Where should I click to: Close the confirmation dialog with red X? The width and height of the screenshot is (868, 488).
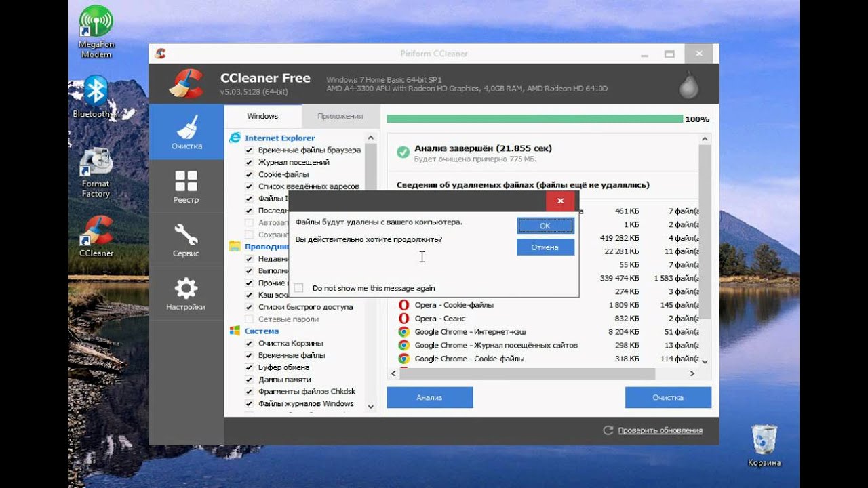point(561,201)
